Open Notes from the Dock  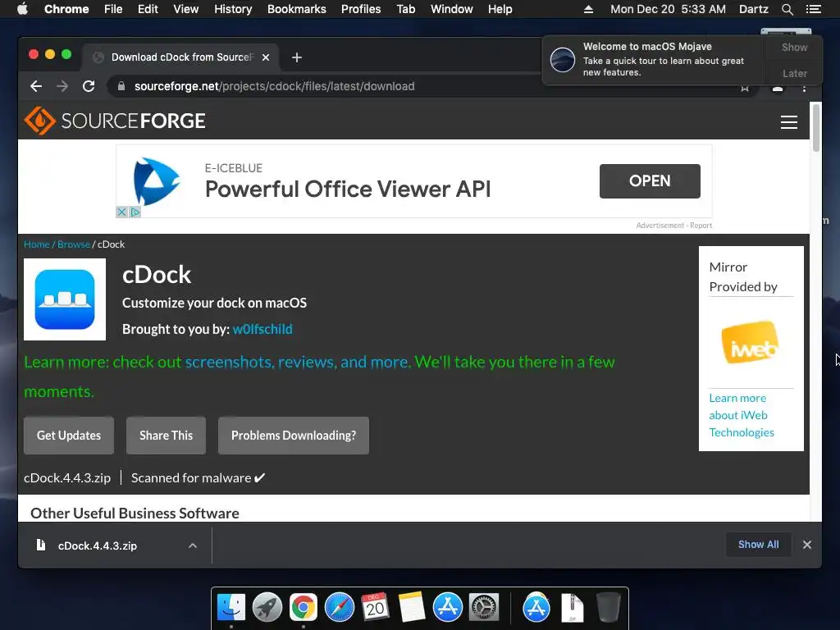click(412, 608)
